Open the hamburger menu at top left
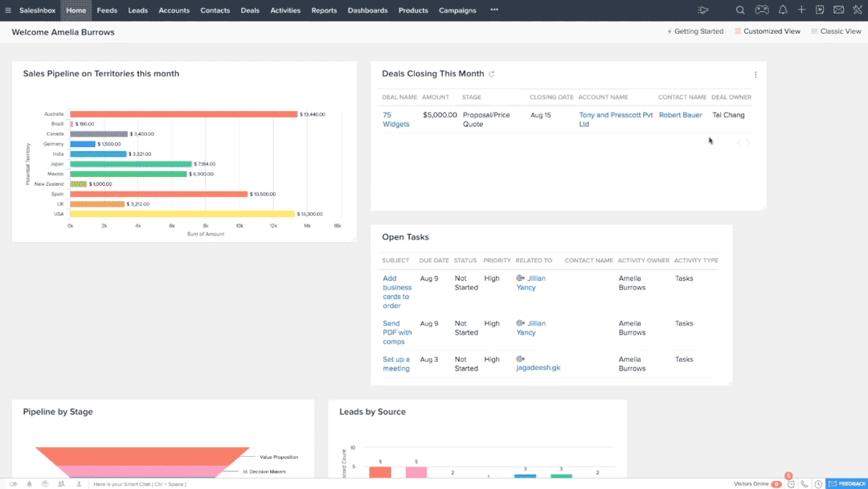Image resolution: width=868 pixels, height=489 pixels. tap(8, 10)
